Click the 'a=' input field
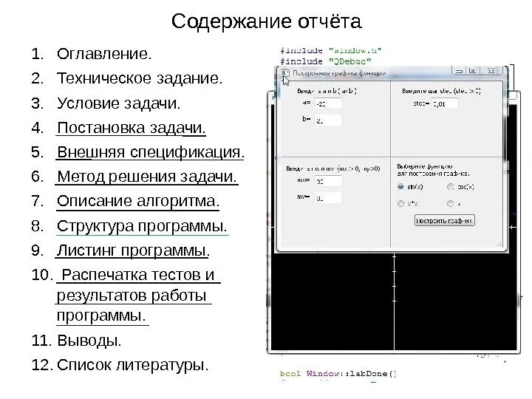The image size is (532, 399). [328, 104]
